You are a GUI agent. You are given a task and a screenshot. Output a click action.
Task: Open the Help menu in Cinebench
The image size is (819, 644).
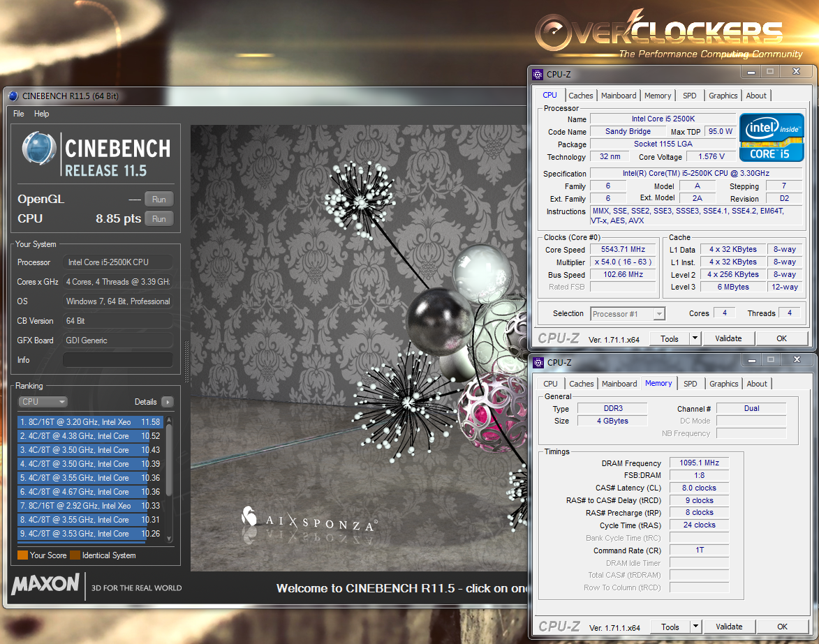(42, 114)
